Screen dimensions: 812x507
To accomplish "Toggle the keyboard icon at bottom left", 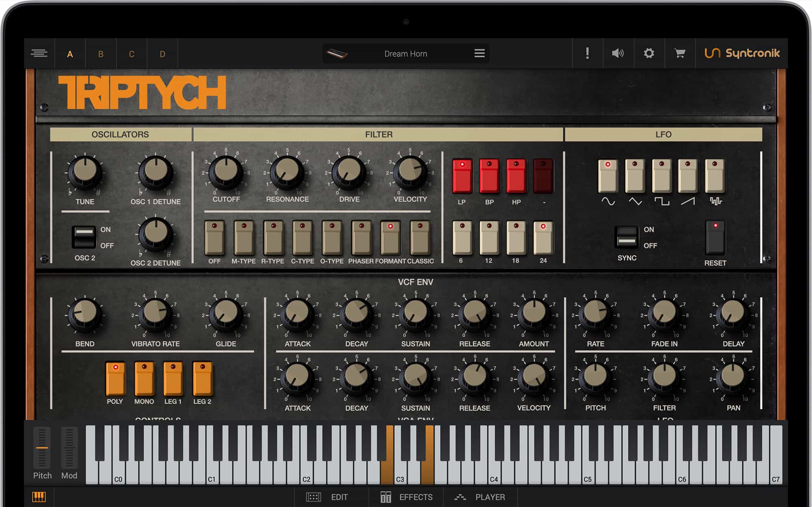I will [39, 497].
